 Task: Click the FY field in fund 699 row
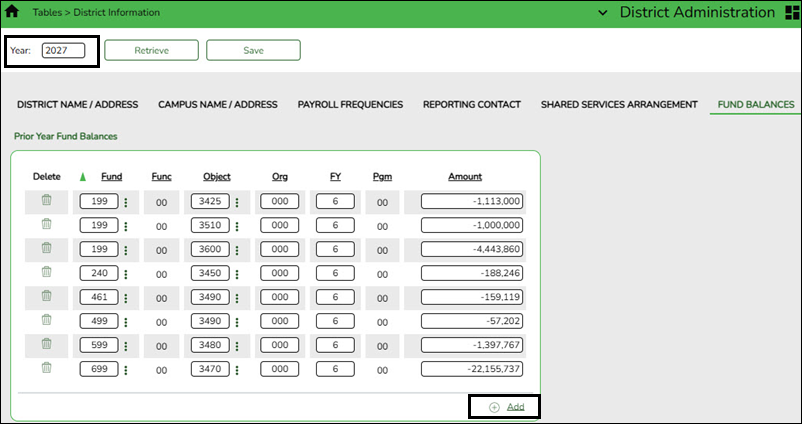coord(335,369)
